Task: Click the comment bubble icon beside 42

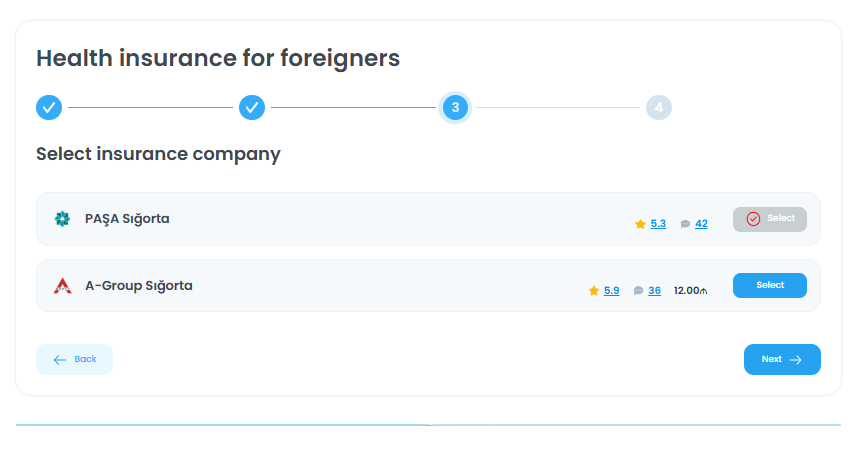Action: click(x=685, y=224)
